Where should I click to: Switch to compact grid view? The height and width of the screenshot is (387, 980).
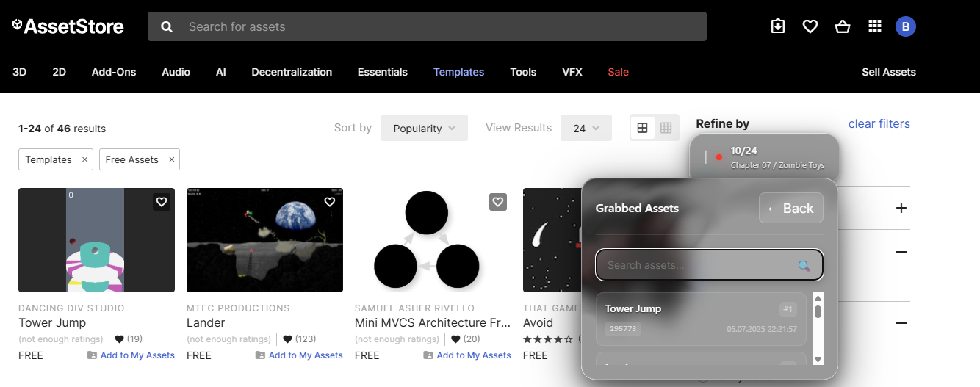tap(666, 128)
